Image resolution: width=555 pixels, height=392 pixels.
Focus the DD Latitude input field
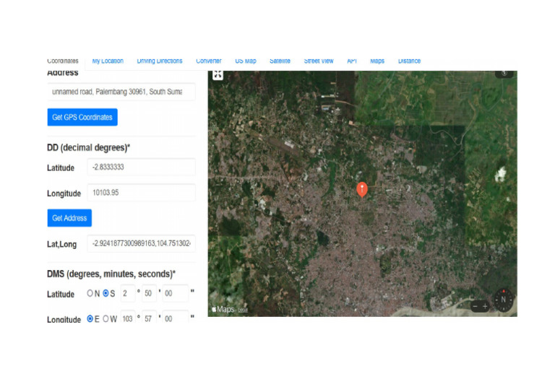pyautogui.click(x=141, y=167)
